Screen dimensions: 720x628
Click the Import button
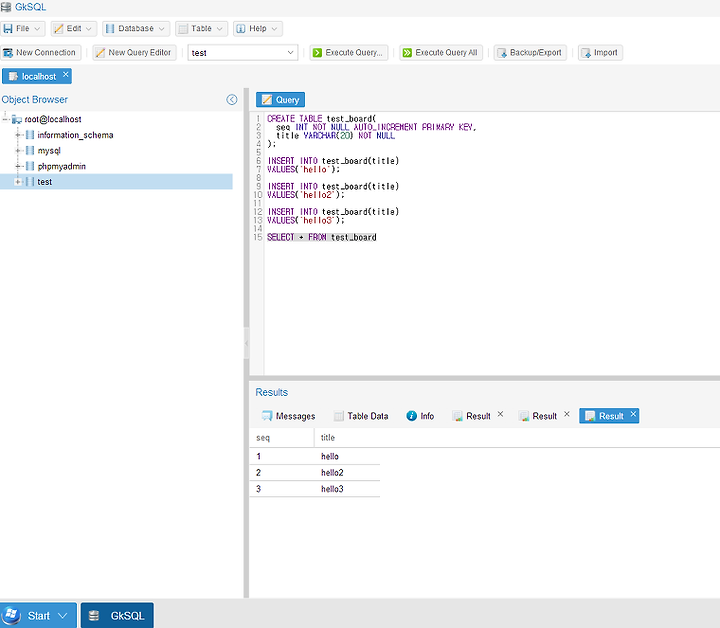[x=600, y=52]
